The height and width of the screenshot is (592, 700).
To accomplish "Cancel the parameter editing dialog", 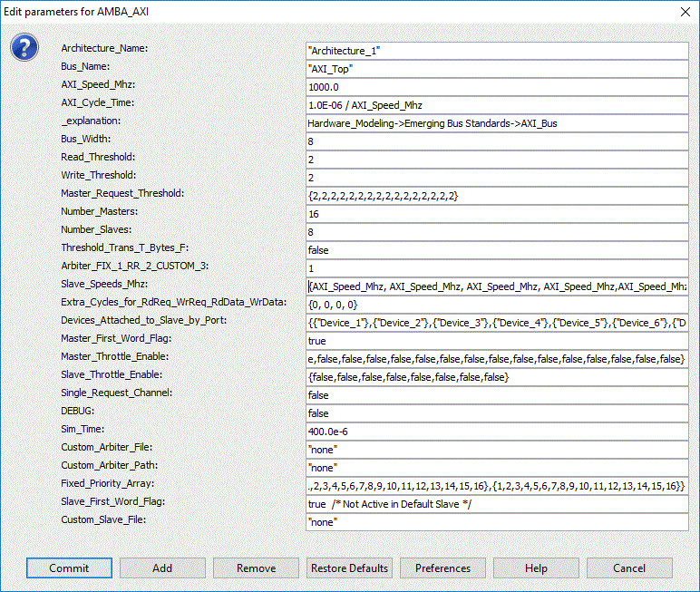I will (x=629, y=568).
